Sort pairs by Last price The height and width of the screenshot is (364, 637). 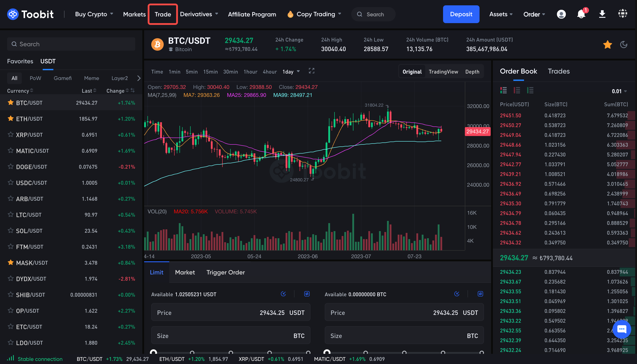pyautogui.click(x=89, y=91)
